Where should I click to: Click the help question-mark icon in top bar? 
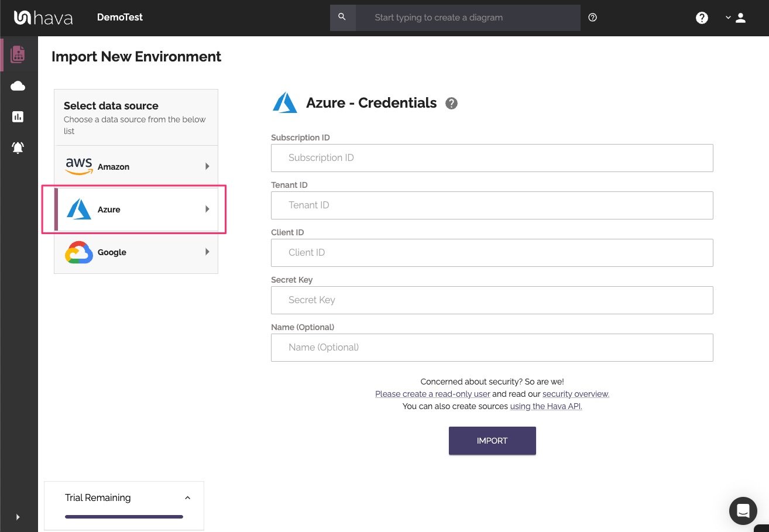[x=702, y=18]
